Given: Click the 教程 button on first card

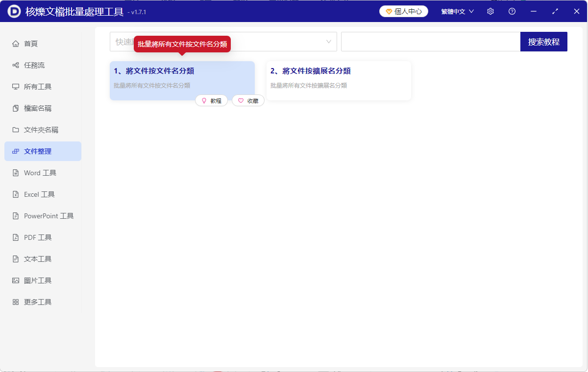Looking at the screenshot, I should click(211, 101).
